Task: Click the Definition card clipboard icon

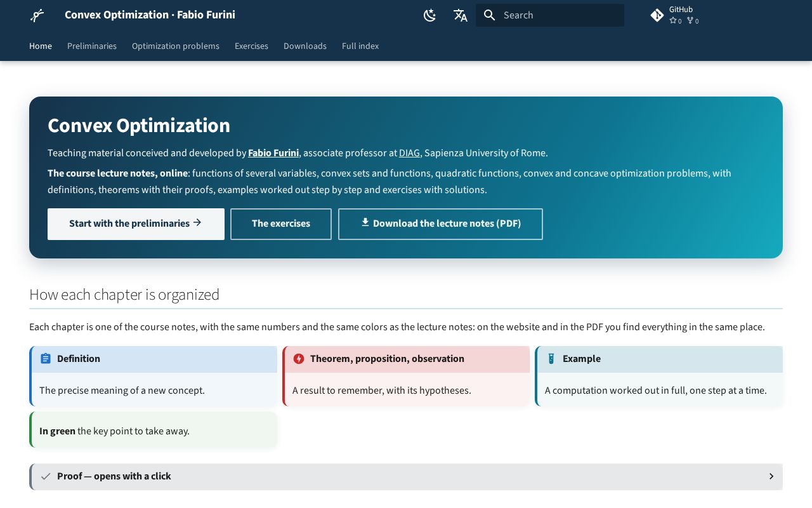Action: [46, 359]
